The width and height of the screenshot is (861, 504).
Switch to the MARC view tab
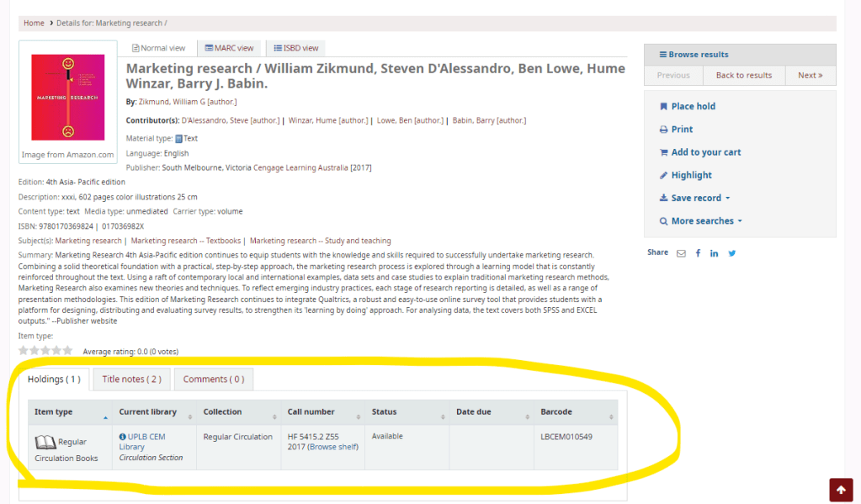pos(229,48)
